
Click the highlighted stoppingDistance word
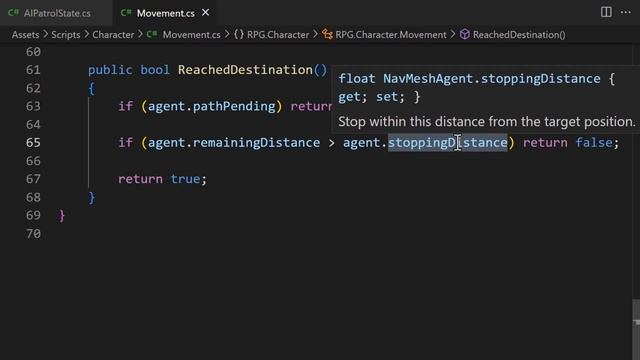pos(447,142)
